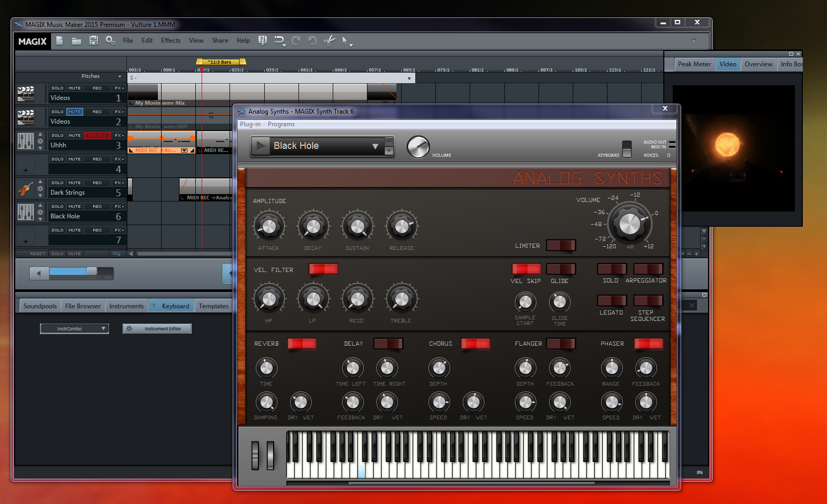Click the sun video preview thumbnail

point(734,148)
